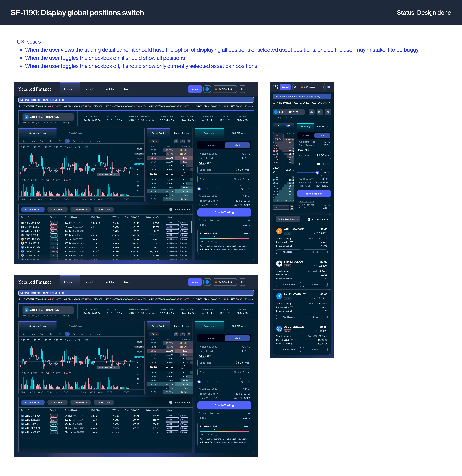
Task: Open Trading menu dropdown in top mockup
Action: [x=70, y=89]
